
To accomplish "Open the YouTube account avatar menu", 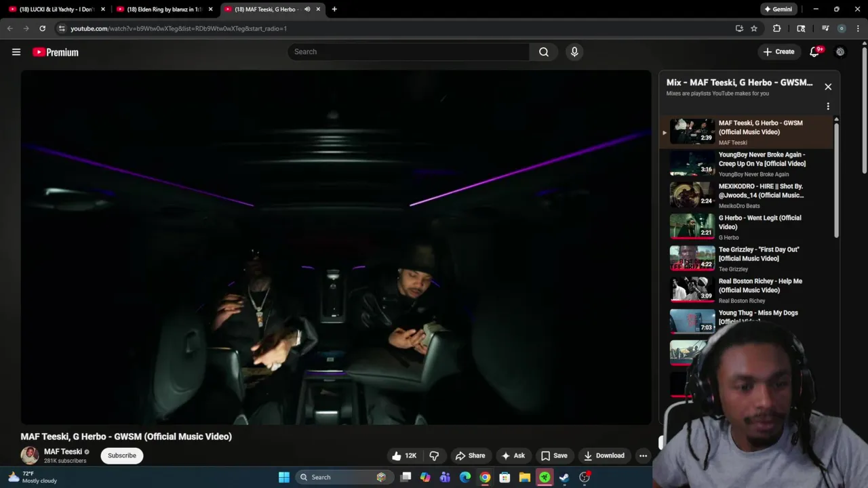I will [x=840, y=52].
